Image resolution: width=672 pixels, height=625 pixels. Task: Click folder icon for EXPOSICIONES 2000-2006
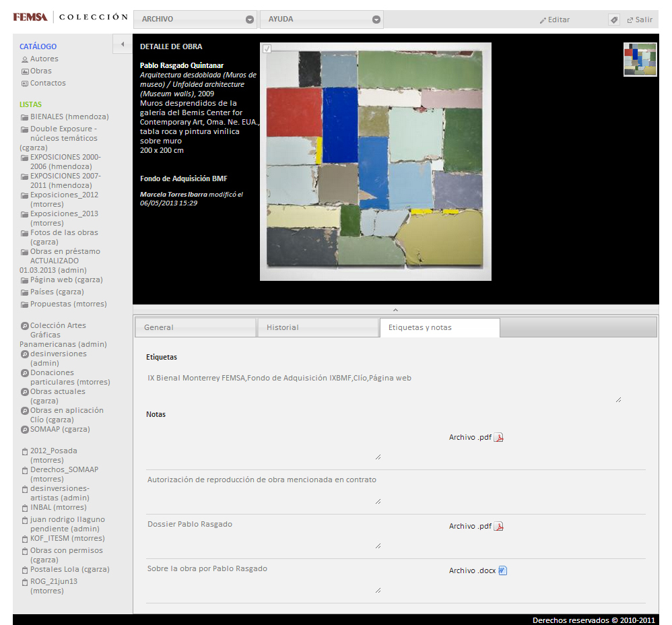pos(25,158)
